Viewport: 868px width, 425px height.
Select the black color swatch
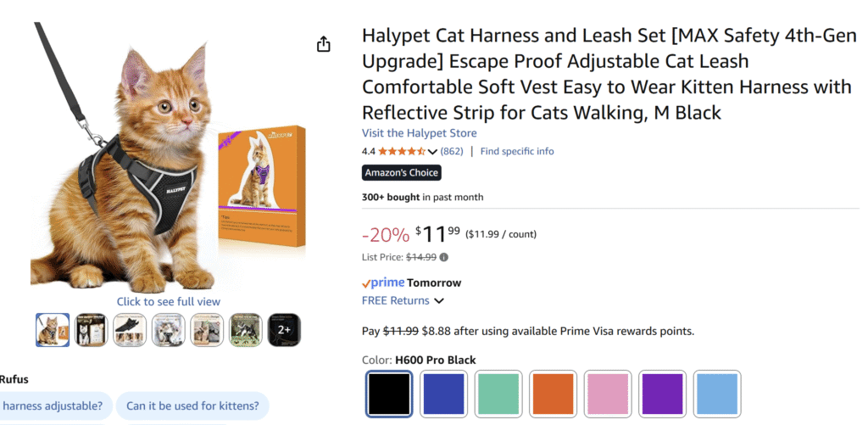click(389, 394)
